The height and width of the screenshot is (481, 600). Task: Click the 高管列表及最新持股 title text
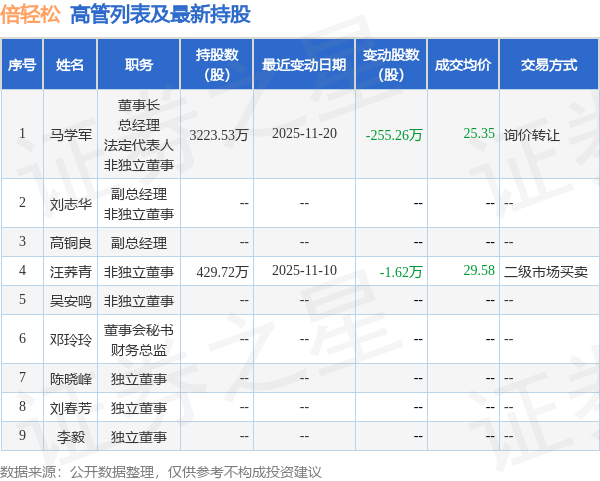(161, 15)
